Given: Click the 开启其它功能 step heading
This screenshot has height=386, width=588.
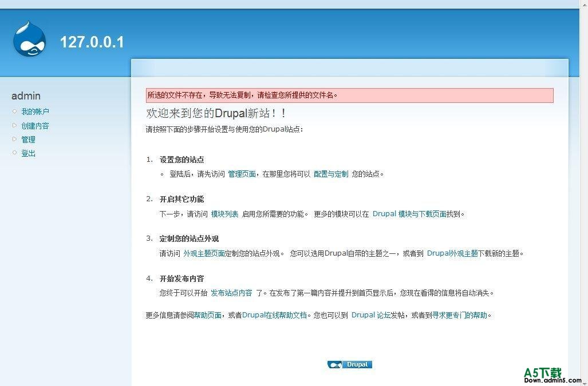Looking at the screenshot, I should 182,199.
